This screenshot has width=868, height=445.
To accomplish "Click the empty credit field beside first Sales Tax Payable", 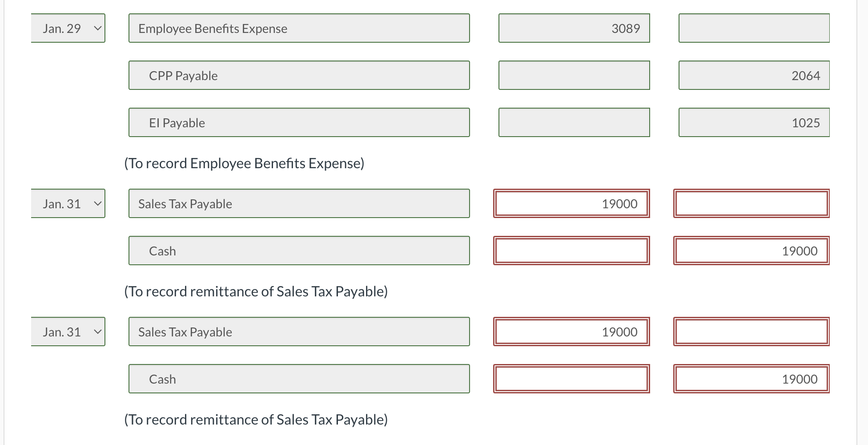I will (x=751, y=203).
